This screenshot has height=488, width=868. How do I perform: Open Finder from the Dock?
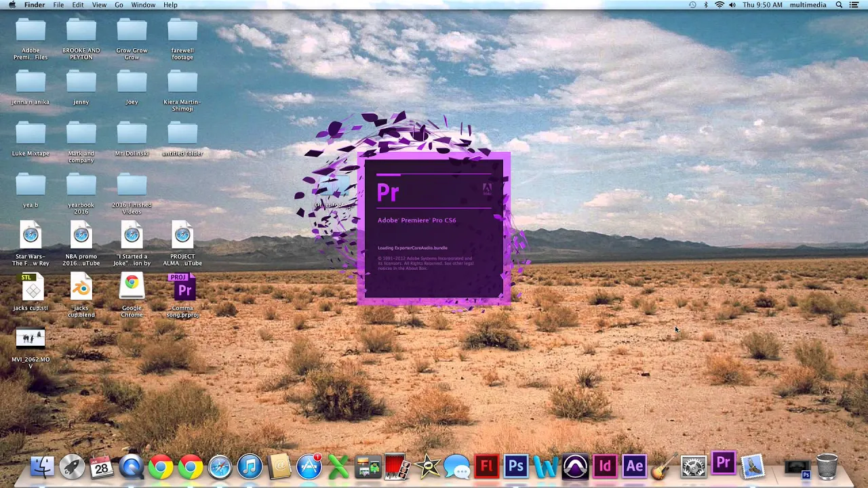pyautogui.click(x=42, y=467)
